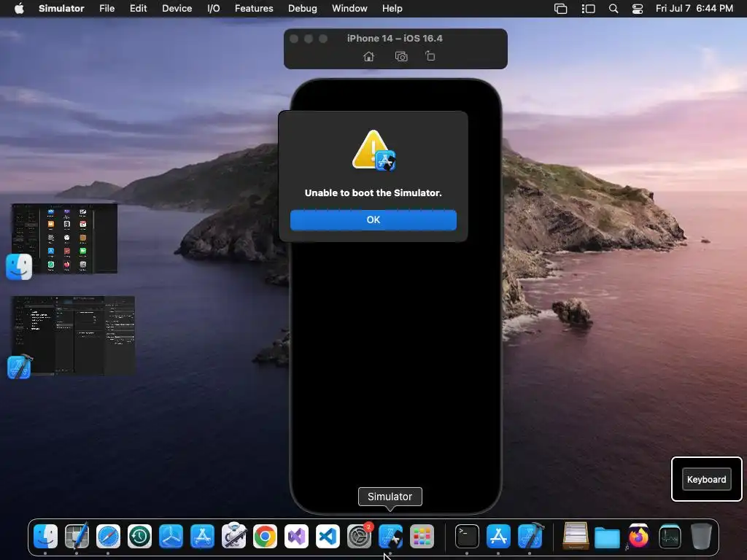Image resolution: width=747 pixels, height=560 pixels.
Task: Open the Simulator app menu
Action: 61,9
